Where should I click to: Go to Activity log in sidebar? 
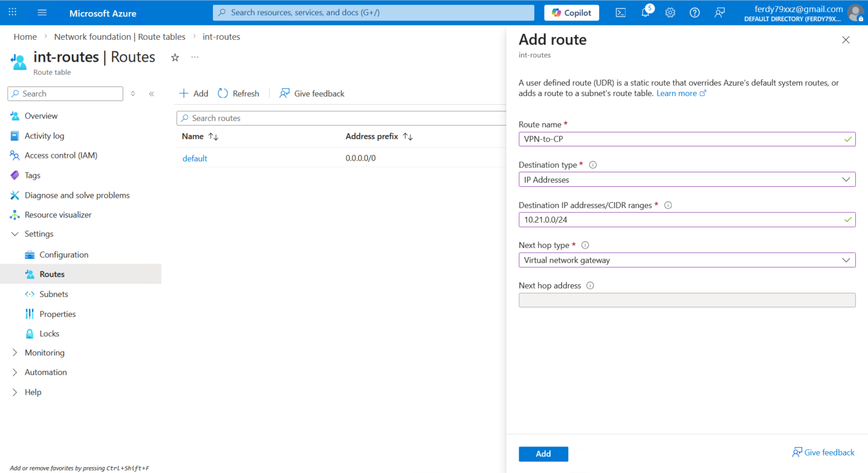pyautogui.click(x=44, y=136)
